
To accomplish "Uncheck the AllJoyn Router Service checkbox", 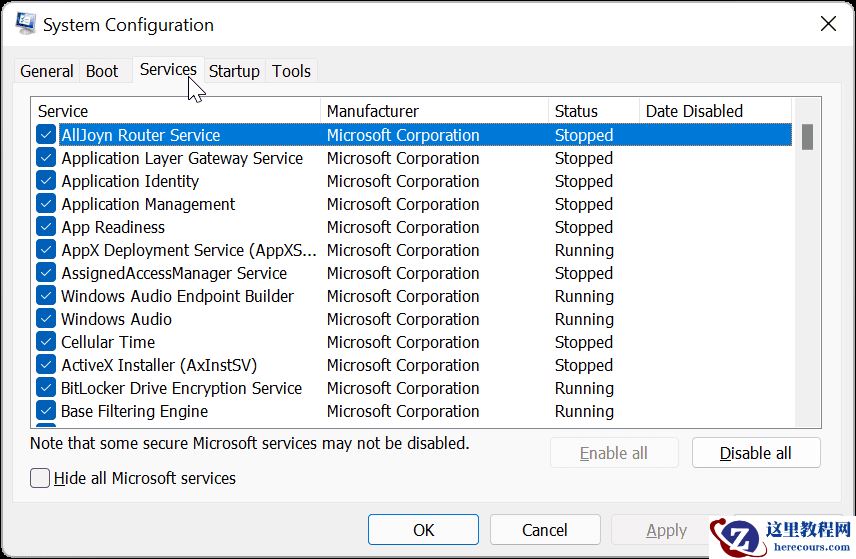I will pos(46,134).
